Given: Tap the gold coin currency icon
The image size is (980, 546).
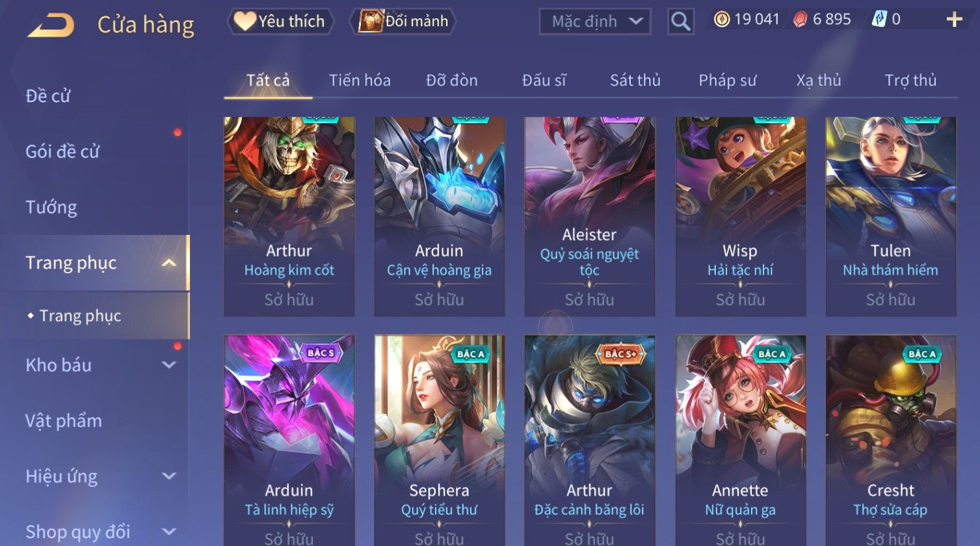Looking at the screenshot, I should click(721, 20).
